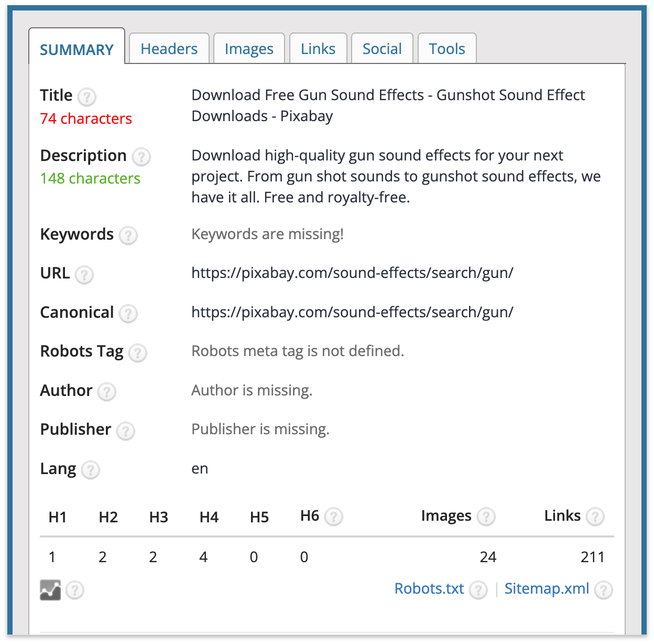Screen dimensions: 654x644
Task: Click the question mark after H6 heading
Action: (334, 517)
